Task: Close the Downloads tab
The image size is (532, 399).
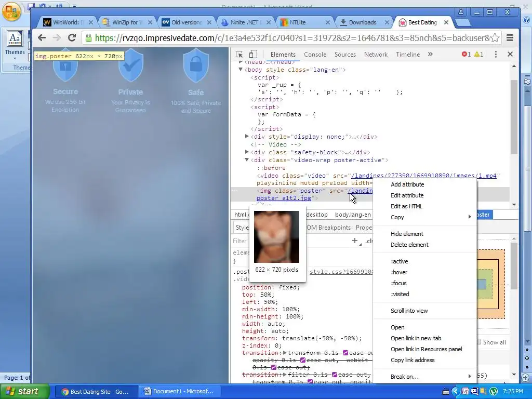Action: click(x=387, y=22)
